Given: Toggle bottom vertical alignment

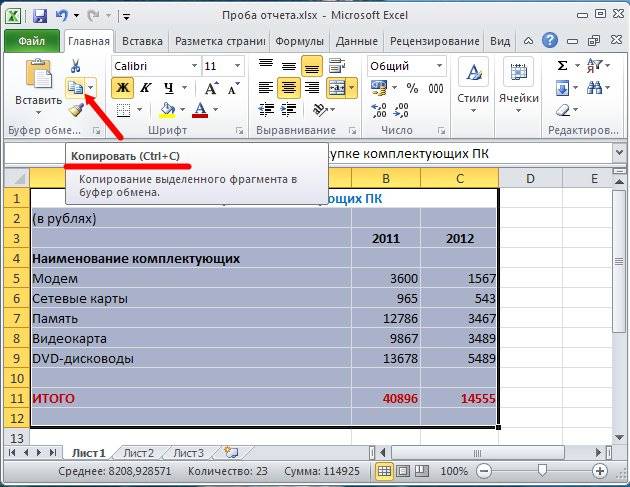Looking at the screenshot, I should pyautogui.click(x=311, y=65).
